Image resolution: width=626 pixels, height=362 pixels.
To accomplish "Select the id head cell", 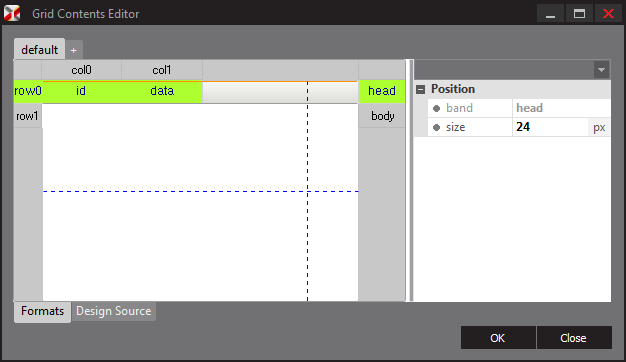I will 81,91.
